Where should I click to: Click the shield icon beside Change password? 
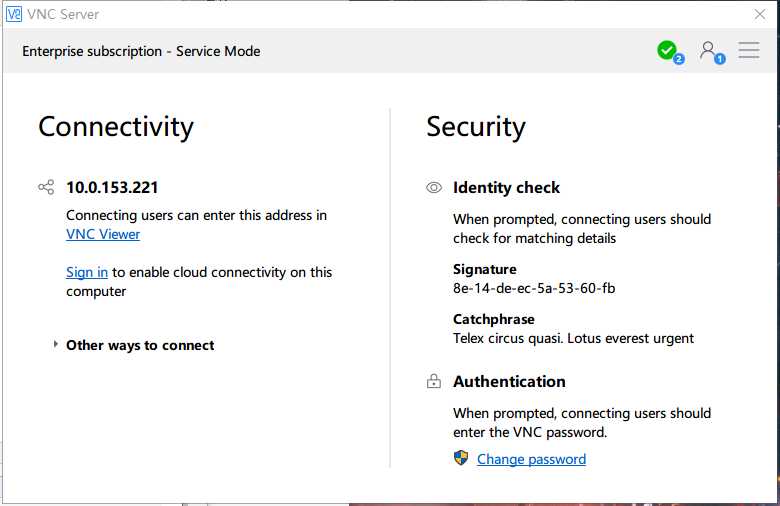(461, 458)
